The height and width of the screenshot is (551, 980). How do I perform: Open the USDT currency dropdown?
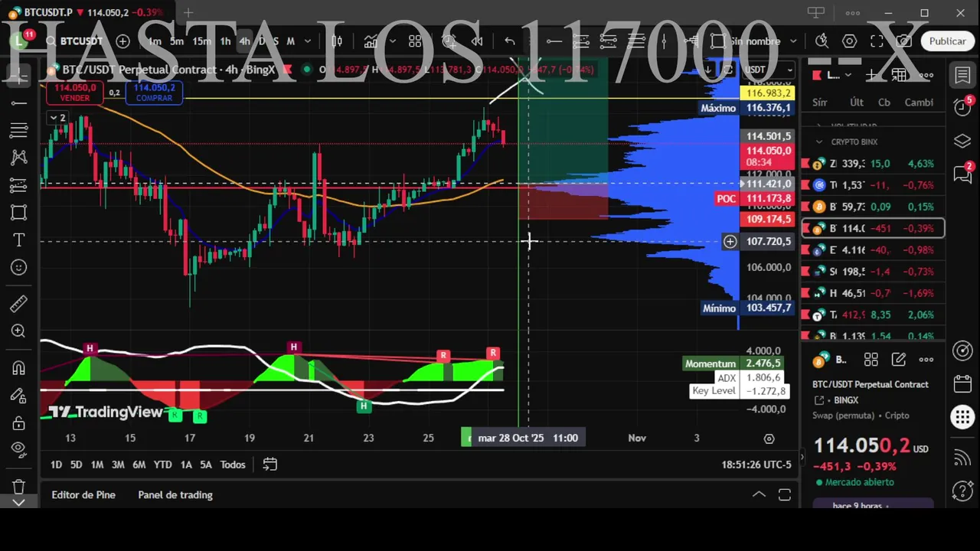(769, 70)
